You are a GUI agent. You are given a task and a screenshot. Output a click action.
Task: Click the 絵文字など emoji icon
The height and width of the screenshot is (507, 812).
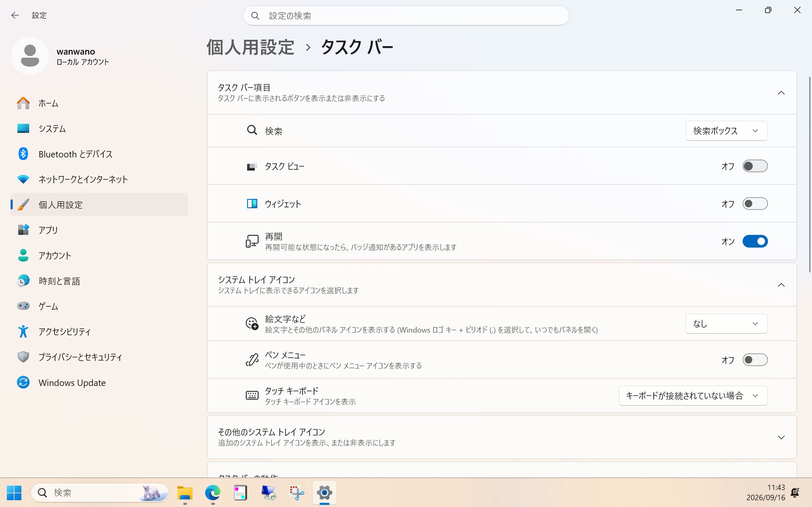coord(252,324)
